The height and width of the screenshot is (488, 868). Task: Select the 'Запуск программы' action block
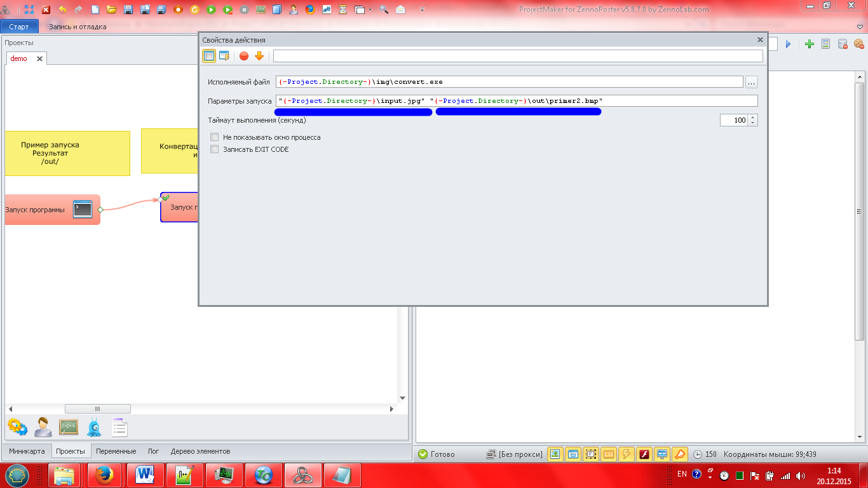click(x=52, y=210)
